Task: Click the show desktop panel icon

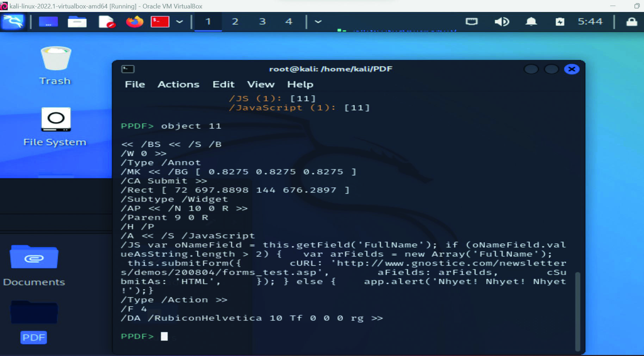Action: click(48, 22)
